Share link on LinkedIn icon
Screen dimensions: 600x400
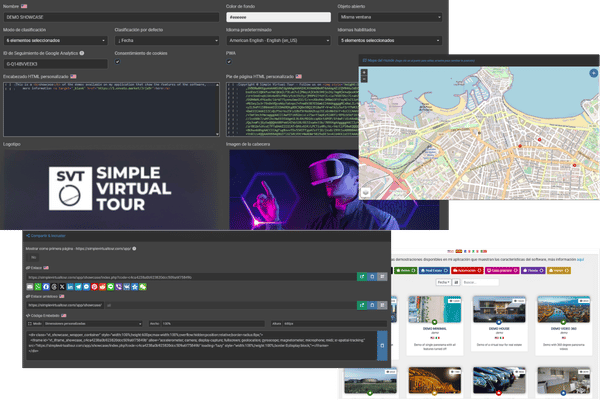coord(70,287)
